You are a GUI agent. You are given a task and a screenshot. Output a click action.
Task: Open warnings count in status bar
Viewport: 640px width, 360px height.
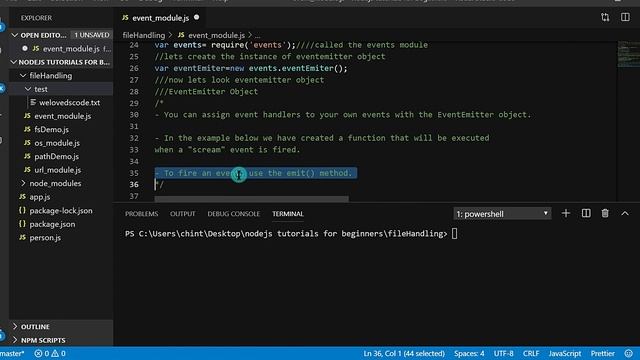tap(58, 353)
